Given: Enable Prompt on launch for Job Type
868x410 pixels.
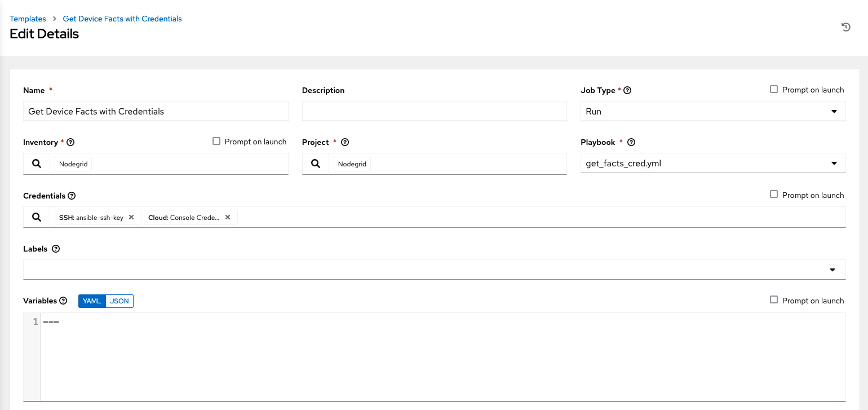Looking at the screenshot, I should pos(774,89).
